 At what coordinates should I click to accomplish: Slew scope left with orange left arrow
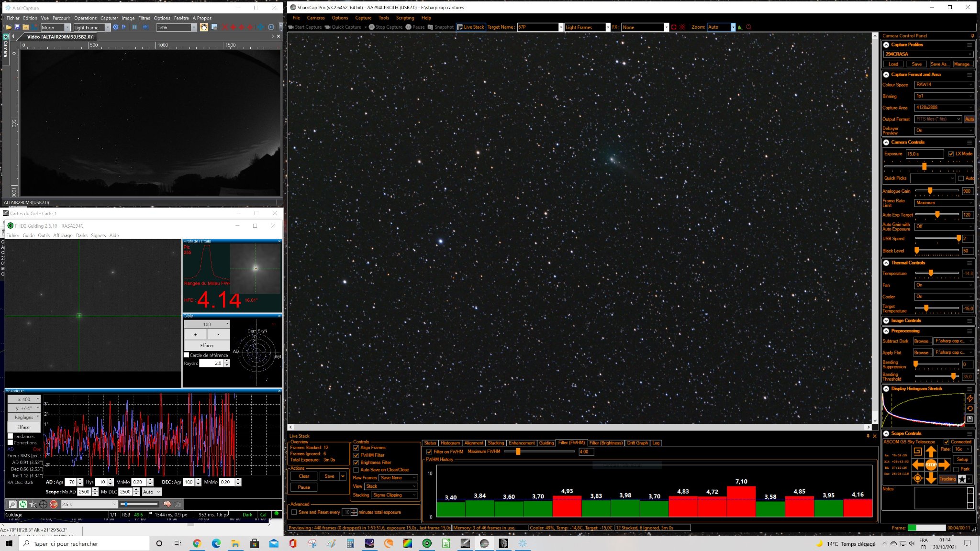(918, 464)
